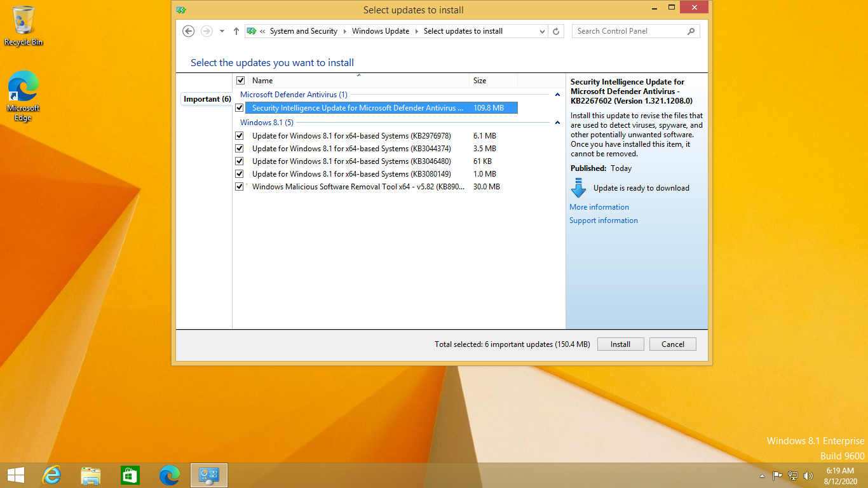Select Windows Update breadcrumb

(x=381, y=31)
